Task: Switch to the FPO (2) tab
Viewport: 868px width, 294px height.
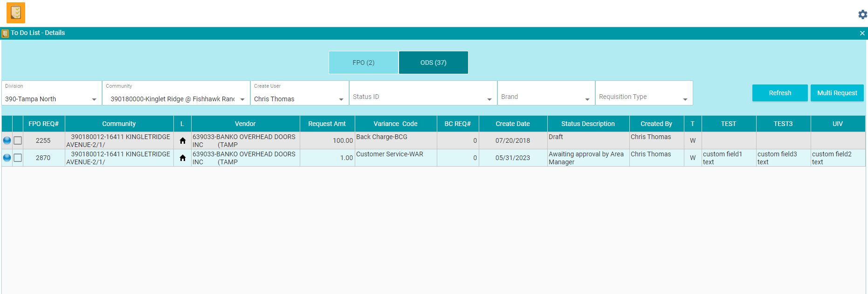Action: coord(364,63)
